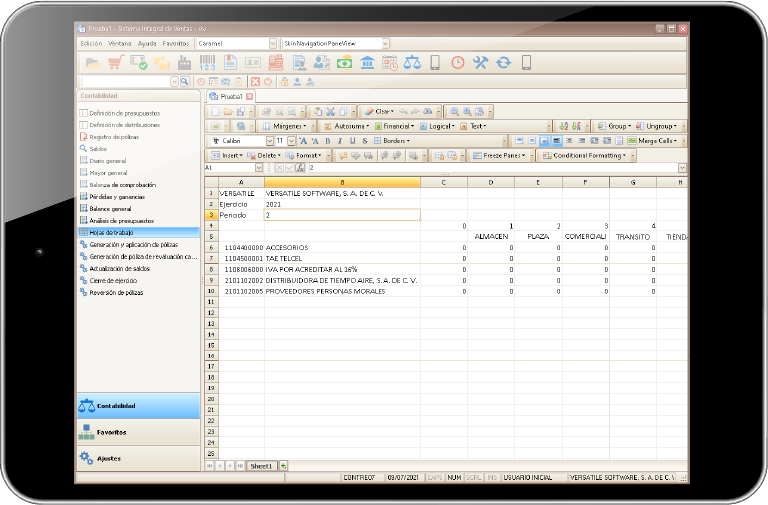Select the Sheet1 tab
This screenshot has height=505, width=768.
[261, 466]
